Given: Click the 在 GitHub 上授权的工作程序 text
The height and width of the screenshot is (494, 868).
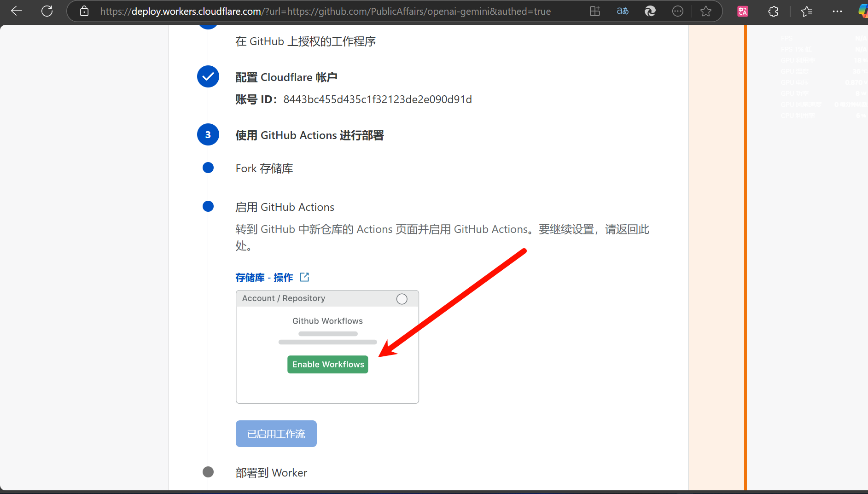Looking at the screenshot, I should click(306, 41).
